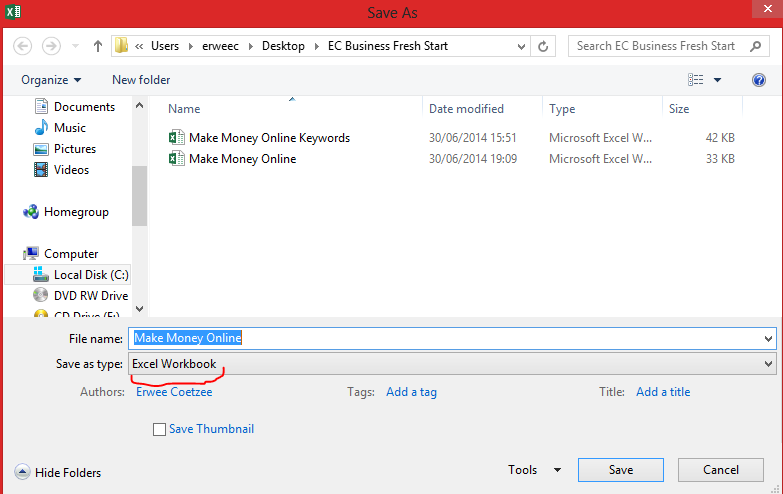Viewport: 783px width, 494px height.
Task: Click the Add a tag link
Action: click(411, 392)
